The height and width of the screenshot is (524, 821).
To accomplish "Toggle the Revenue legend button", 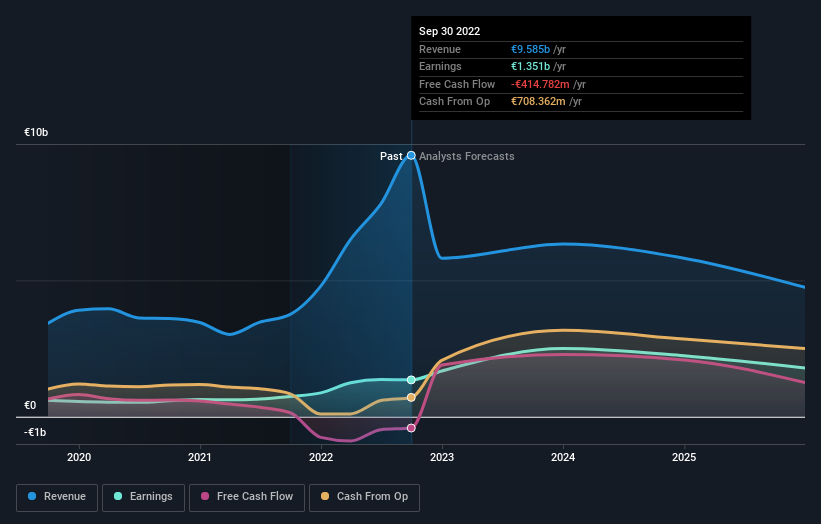I will pyautogui.click(x=57, y=497).
